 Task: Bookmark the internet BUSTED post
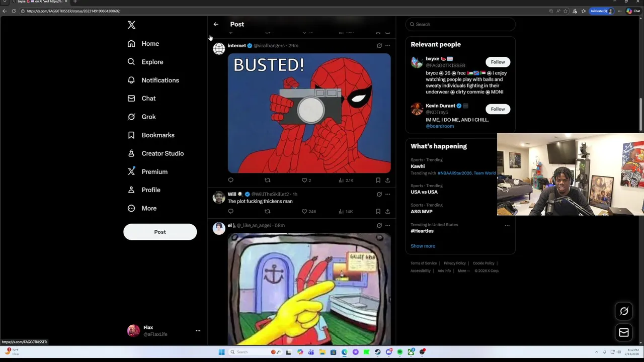pos(378,180)
